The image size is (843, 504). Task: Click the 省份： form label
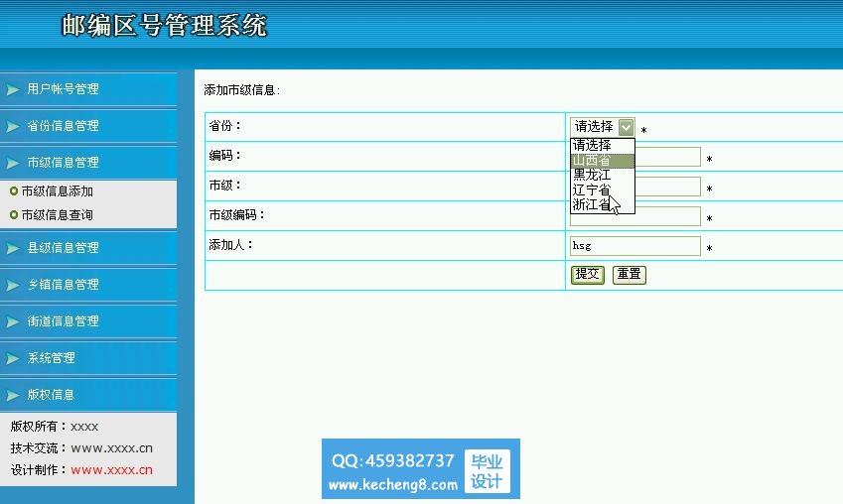pyautogui.click(x=224, y=126)
